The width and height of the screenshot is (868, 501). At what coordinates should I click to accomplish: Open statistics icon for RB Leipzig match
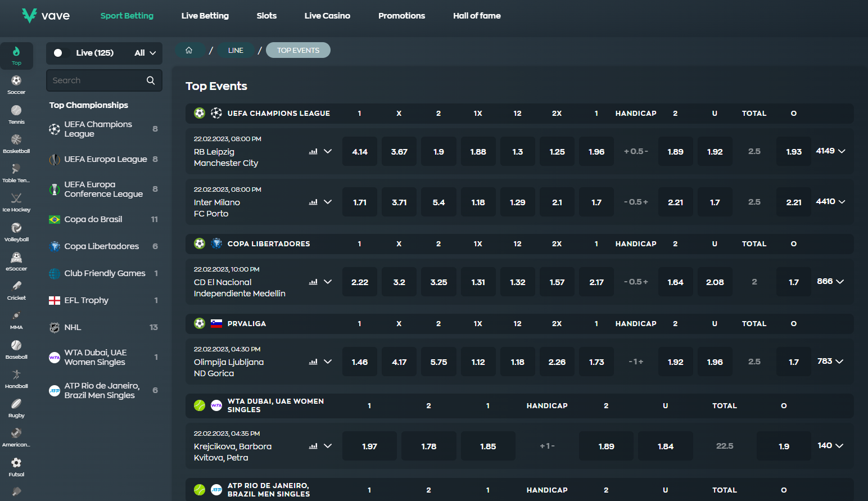click(313, 152)
